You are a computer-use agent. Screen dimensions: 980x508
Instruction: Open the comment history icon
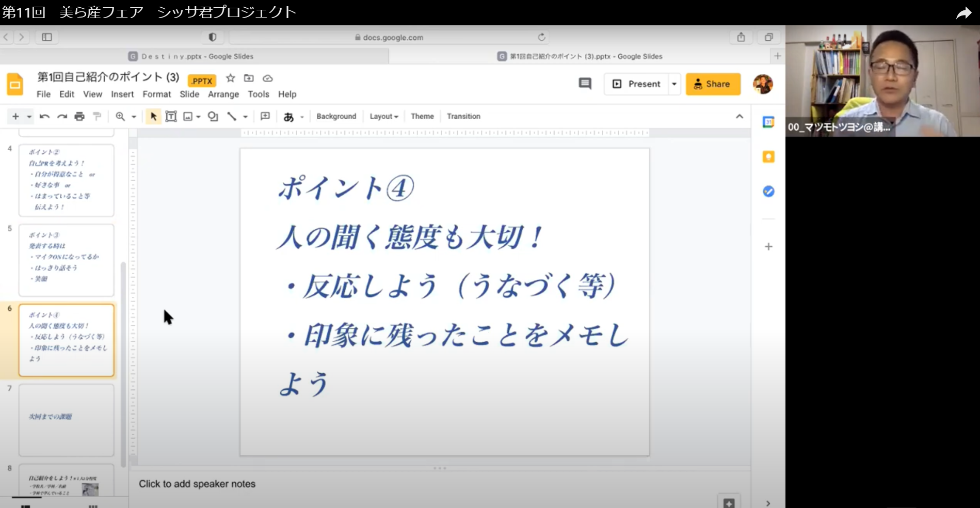(x=585, y=84)
